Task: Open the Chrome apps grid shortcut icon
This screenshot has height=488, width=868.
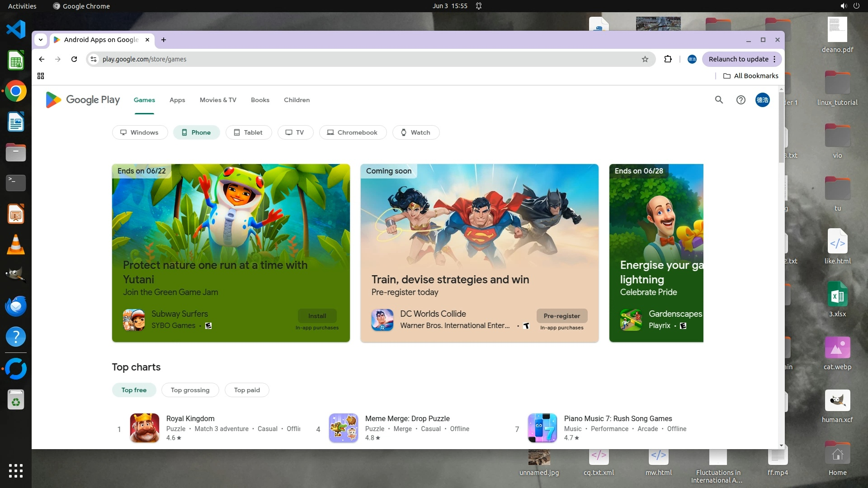Action: point(41,76)
